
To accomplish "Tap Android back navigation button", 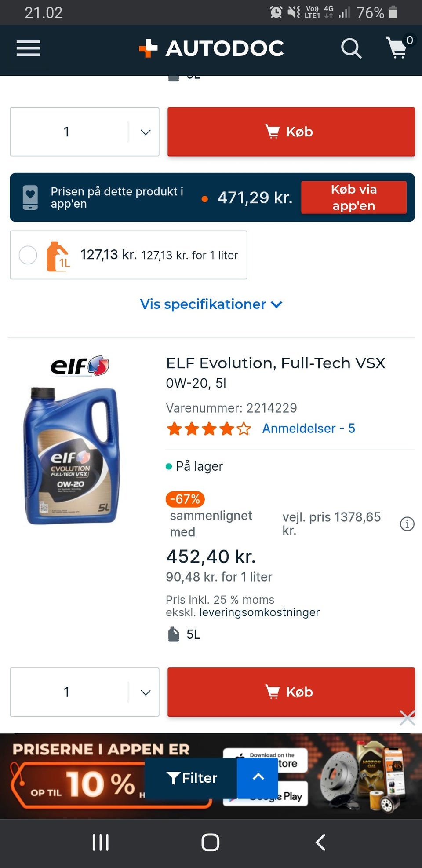I will [321, 842].
